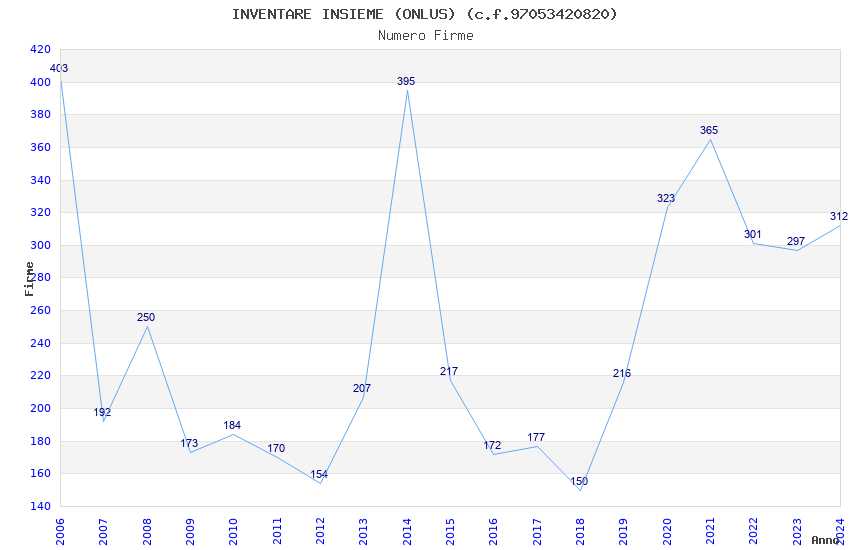
Task: Select the peak data label 395
Action: [x=406, y=81]
